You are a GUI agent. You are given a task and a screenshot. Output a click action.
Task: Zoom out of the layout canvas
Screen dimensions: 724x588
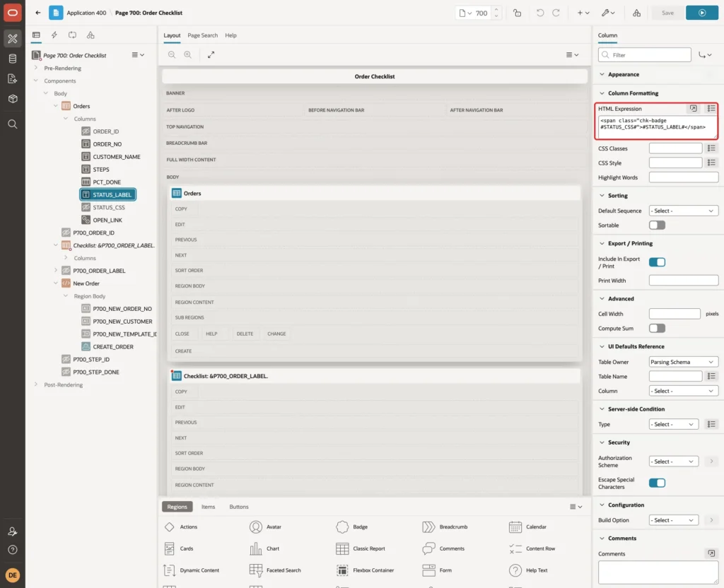172,54
